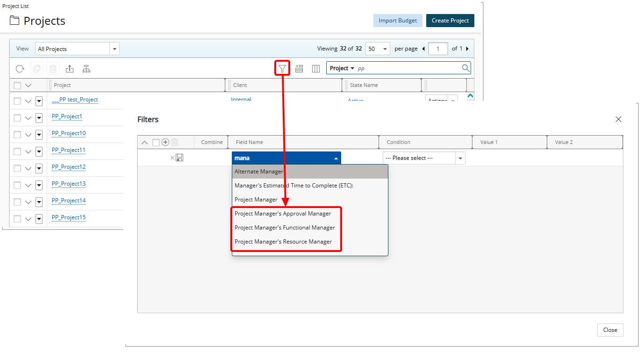
Task: Select 'Project Manager's Approval Manager' from the list
Action: (x=283, y=213)
